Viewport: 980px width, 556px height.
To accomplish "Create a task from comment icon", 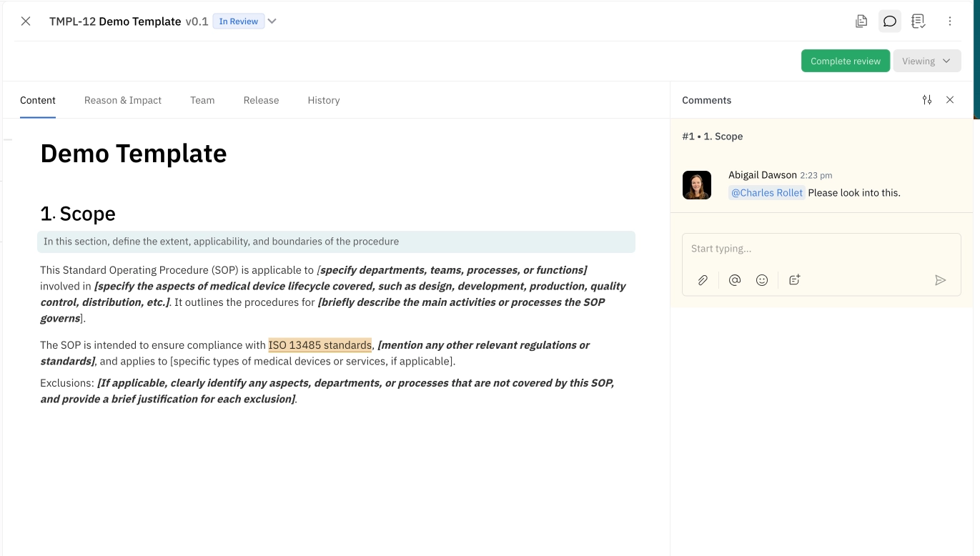I will click(794, 279).
